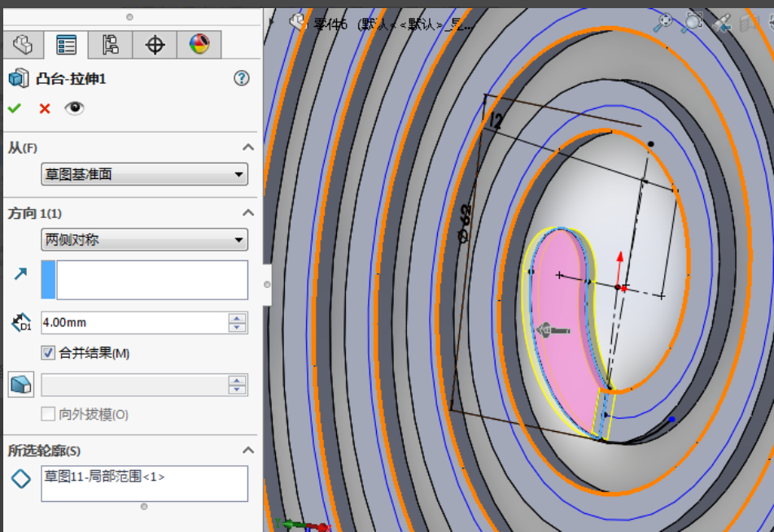774x532 pixels.
Task: Click the Ø62 dimension text in viewport
Action: [x=465, y=224]
